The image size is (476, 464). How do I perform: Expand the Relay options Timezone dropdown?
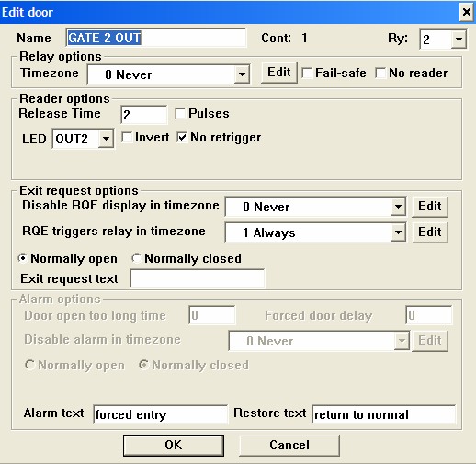pyautogui.click(x=242, y=74)
